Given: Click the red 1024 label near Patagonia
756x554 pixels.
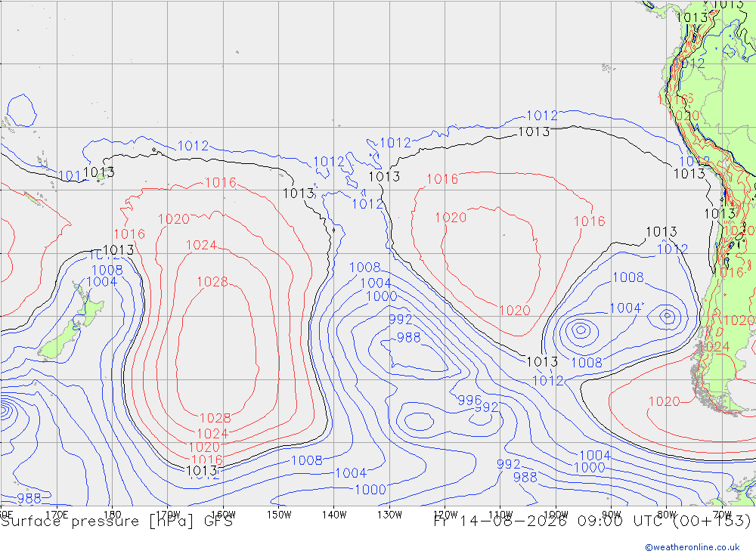Looking at the screenshot, I should click(715, 347).
